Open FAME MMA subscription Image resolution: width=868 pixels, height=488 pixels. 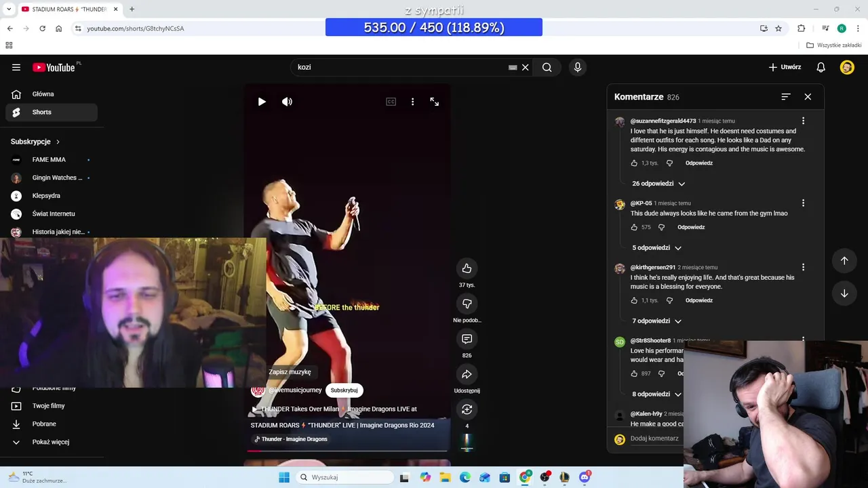(52, 160)
